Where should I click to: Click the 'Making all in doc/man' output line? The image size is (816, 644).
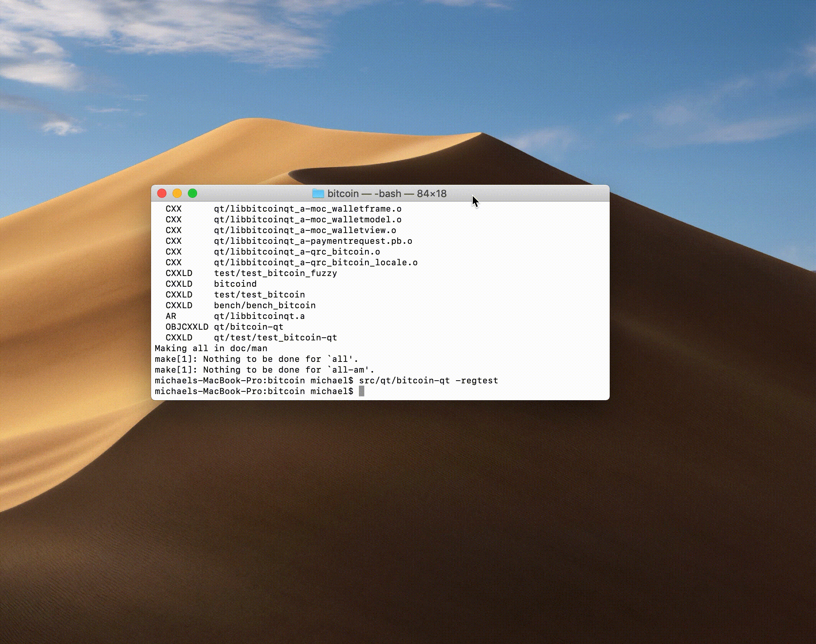[x=211, y=348]
